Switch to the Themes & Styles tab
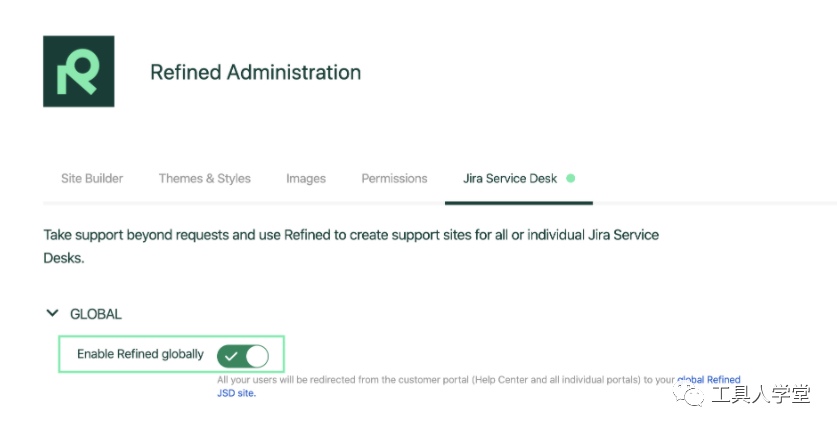 point(204,179)
